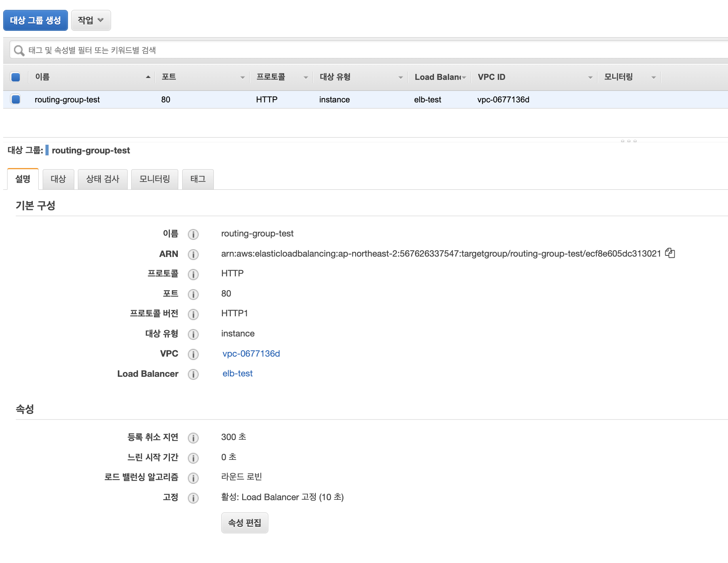Toggle checkbox for routing-group-test row

(16, 99)
